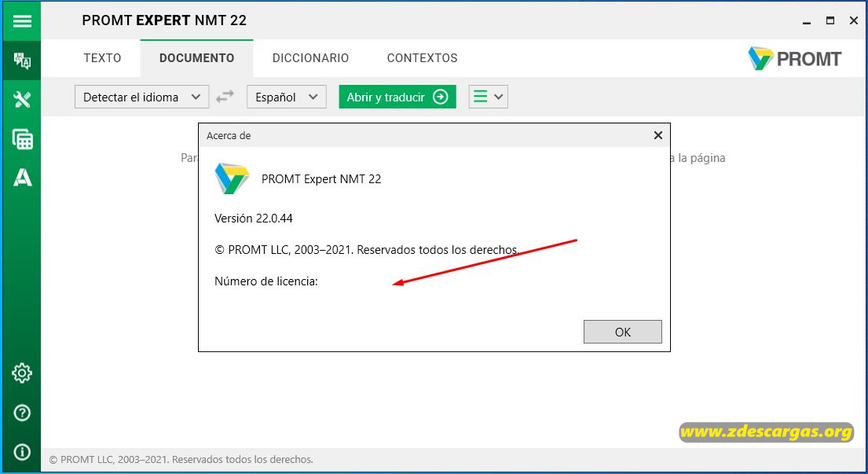Image resolution: width=868 pixels, height=474 pixels.
Task: Click the footer copyright text
Action: (x=181, y=460)
